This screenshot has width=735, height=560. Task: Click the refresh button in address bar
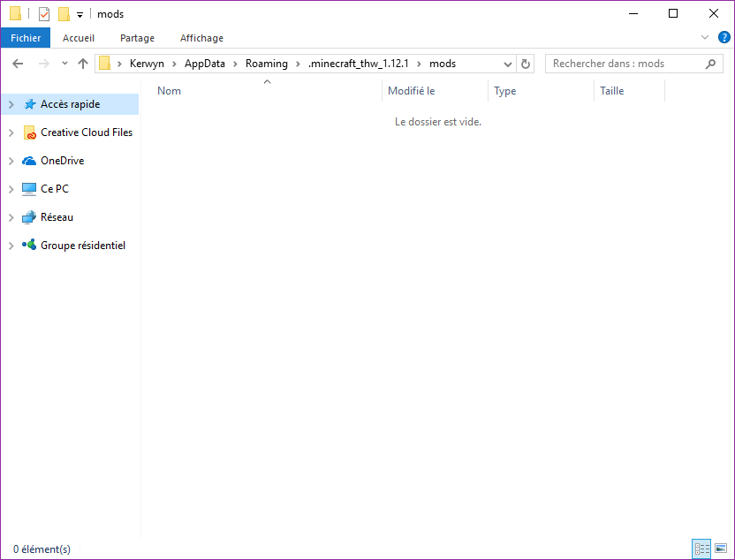coord(527,64)
